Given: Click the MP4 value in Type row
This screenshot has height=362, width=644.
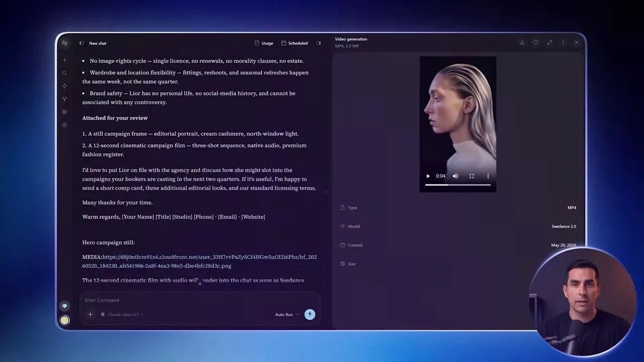Looking at the screenshot, I should (x=572, y=208).
